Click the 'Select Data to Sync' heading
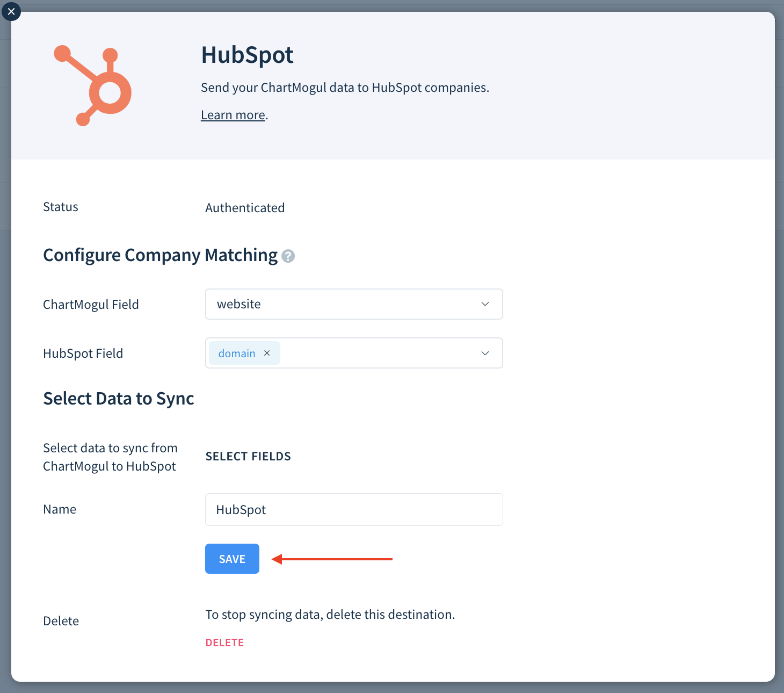The width and height of the screenshot is (784, 693). coord(119,399)
